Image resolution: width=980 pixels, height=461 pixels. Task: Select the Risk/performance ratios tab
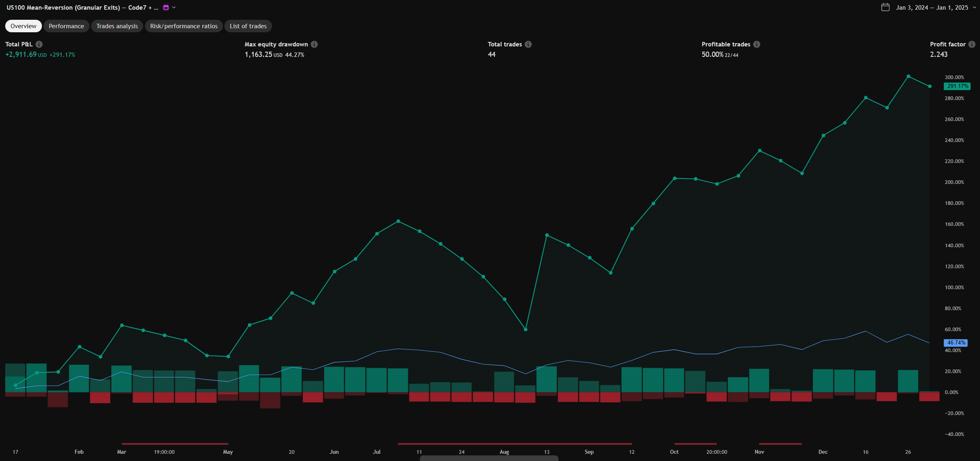click(184, 26)
